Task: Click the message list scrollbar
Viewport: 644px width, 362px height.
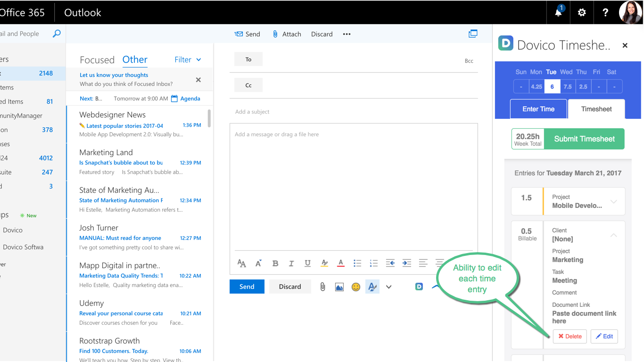Action: click(x=209, y=118)
